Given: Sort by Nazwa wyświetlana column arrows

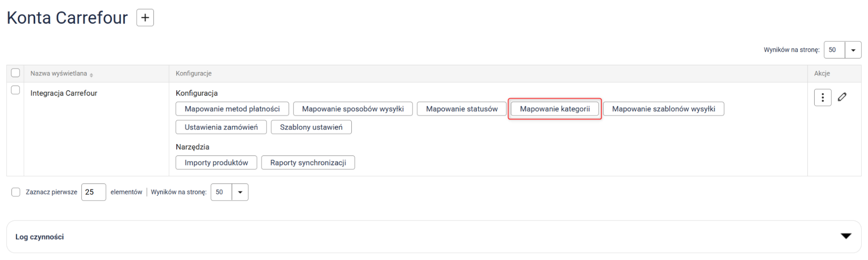Looking at the screenshot, I should pos(91,75).
